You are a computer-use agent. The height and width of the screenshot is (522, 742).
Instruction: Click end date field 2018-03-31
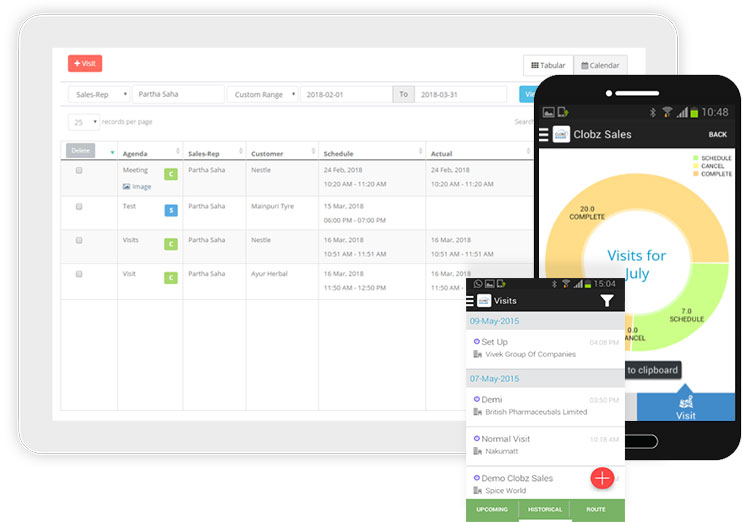coord(460,94)
